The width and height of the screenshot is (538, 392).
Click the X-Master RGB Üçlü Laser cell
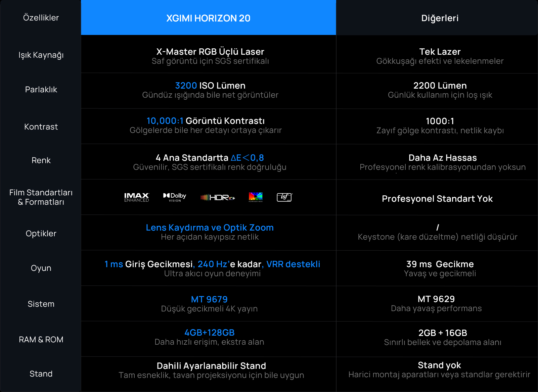coord(210,52)
